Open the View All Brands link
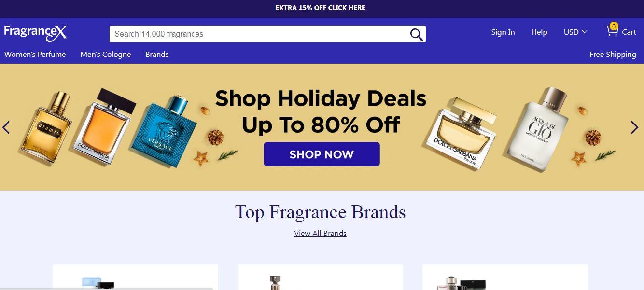Screen dimensions: 644x290 [320, 234]
